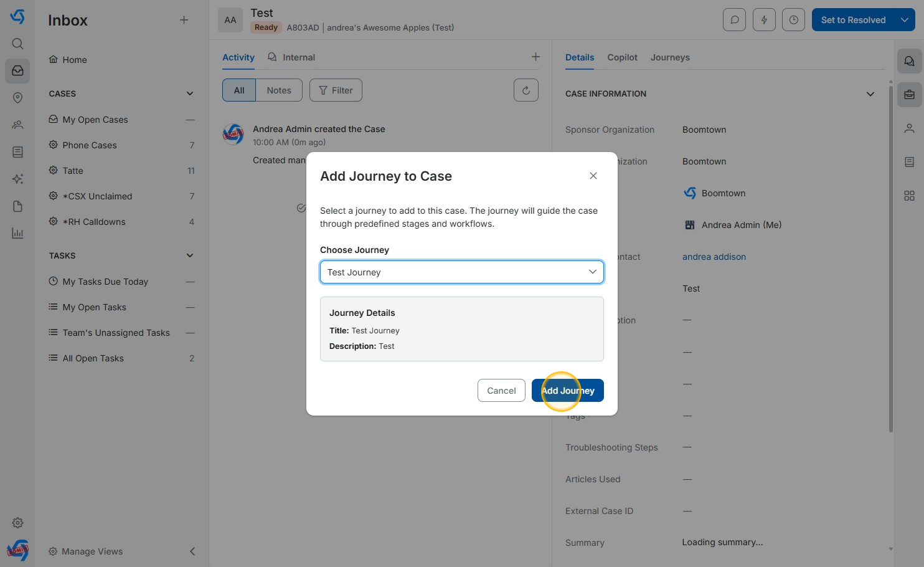Open the Choose Journey dropdown

coord(461,272)
